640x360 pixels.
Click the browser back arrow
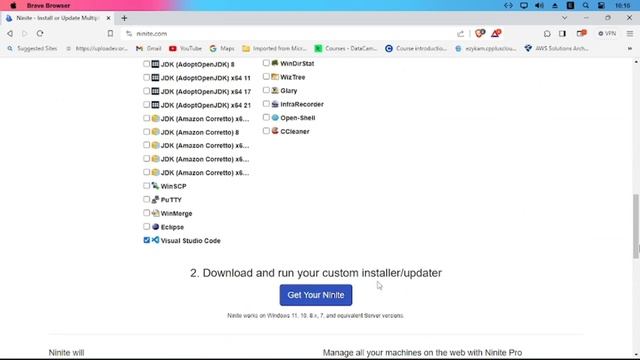tap(10, 33)
